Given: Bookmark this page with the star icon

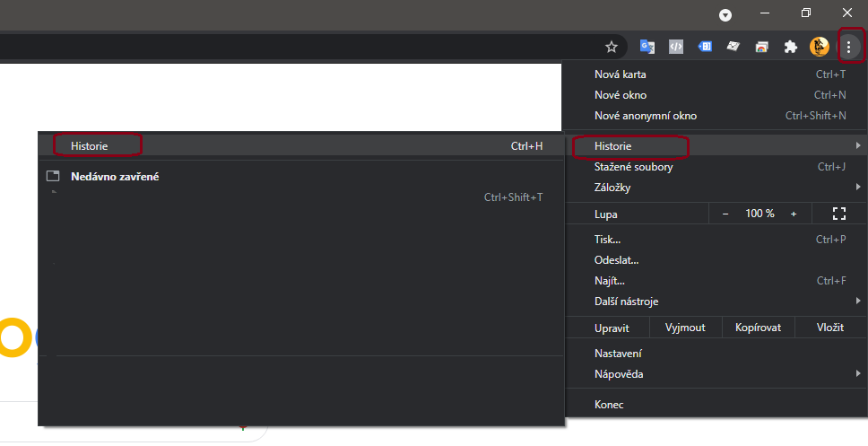Looking at the screenshot, I should pos(612,47).
